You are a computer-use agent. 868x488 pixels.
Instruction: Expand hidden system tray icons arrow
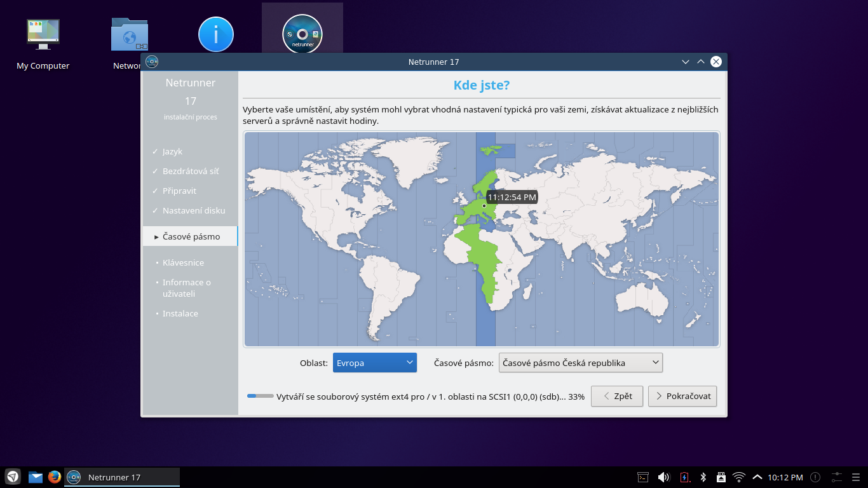click(757, 477)
